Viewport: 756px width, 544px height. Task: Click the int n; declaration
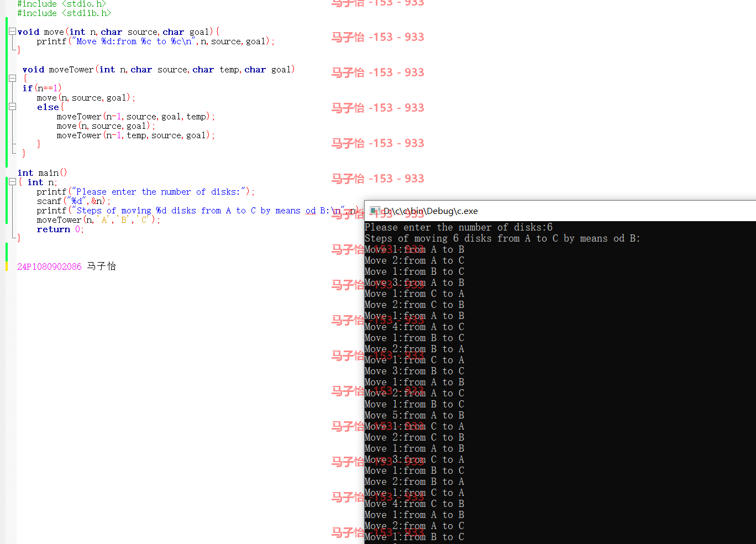pyautogui.click(x=42, y=182)
